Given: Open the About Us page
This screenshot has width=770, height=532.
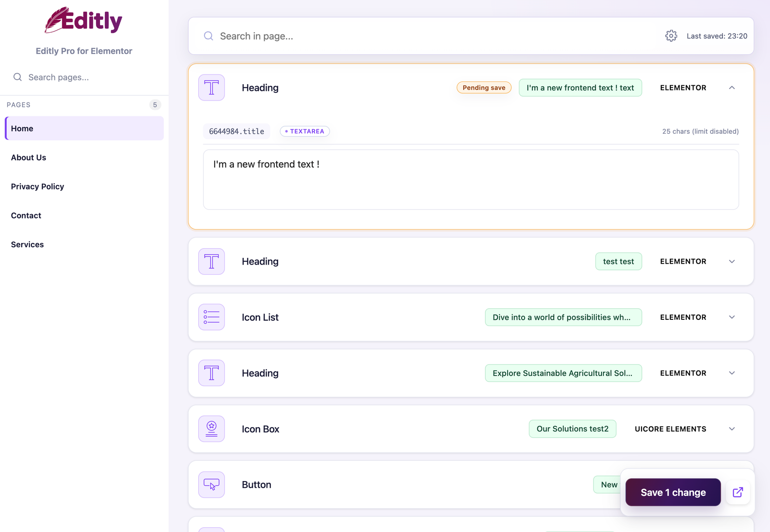Looking at the screenshot, I should pos(84,157).
